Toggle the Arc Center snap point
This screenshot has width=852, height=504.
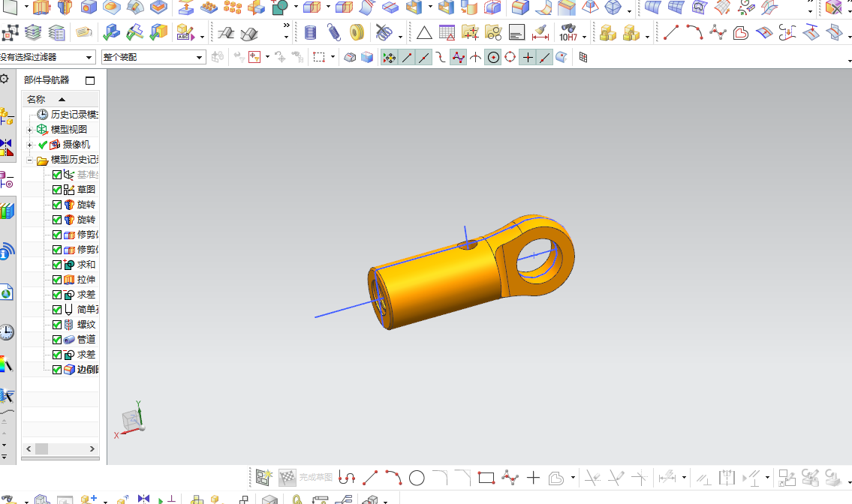493,57
